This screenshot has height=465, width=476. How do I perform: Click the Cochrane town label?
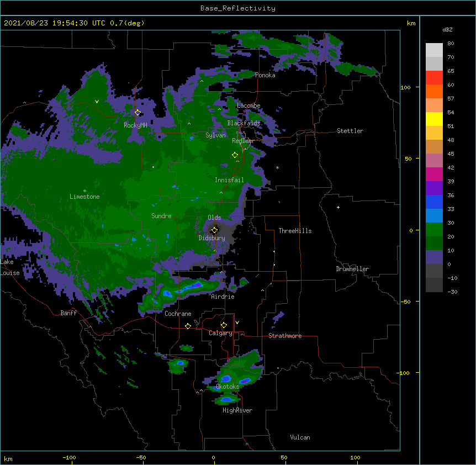pos(178,314)
